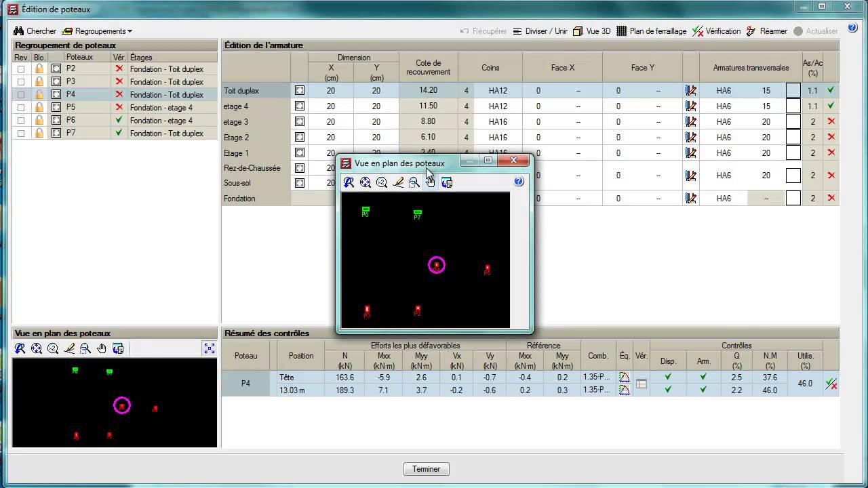The width and height of the screenshot is (868, 488).
Task: Open reinforcement edit icon for Fondation row
Action: point(690,199)
